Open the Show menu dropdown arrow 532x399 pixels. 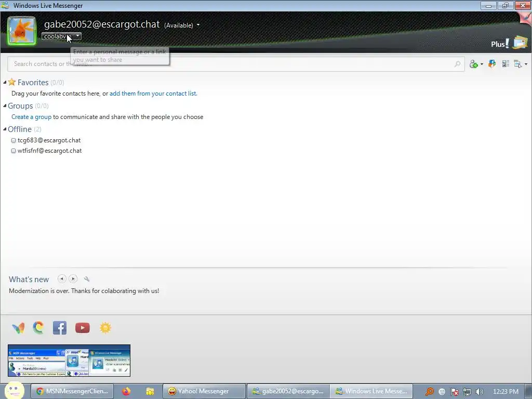pos(526,64)
